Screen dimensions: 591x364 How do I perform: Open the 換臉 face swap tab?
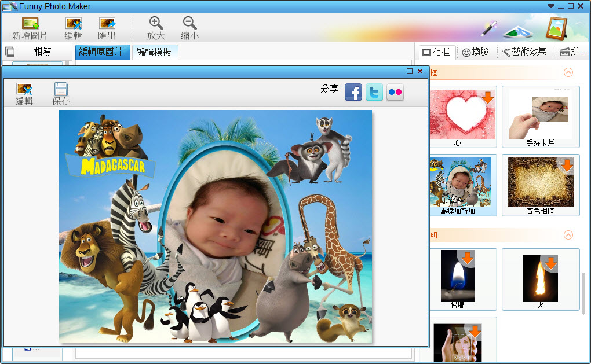point(476,52)
